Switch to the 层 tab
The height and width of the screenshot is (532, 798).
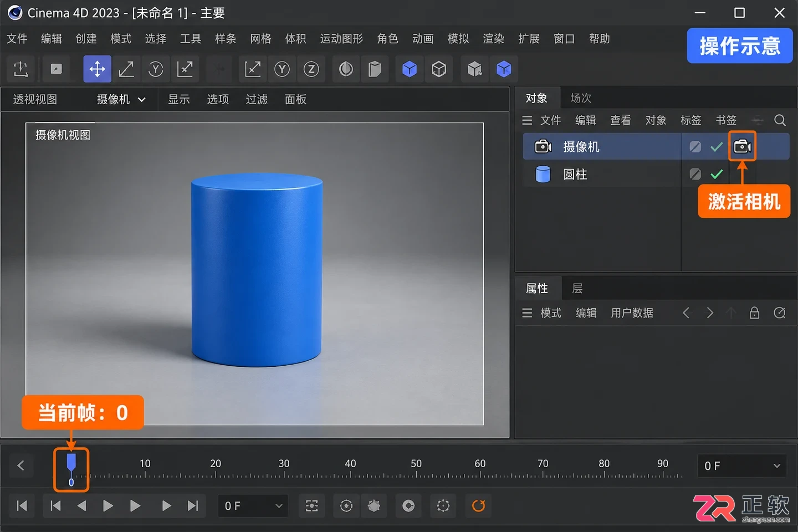click(x=577, y=289)
